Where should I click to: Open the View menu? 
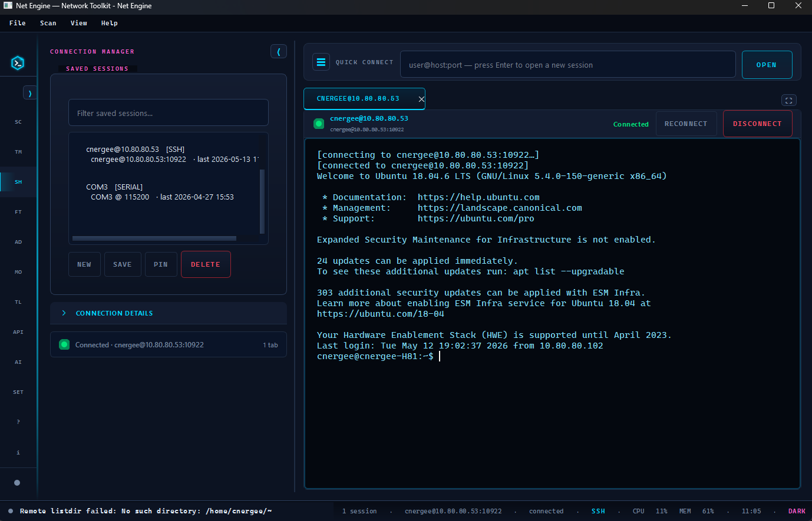point(79,23)
